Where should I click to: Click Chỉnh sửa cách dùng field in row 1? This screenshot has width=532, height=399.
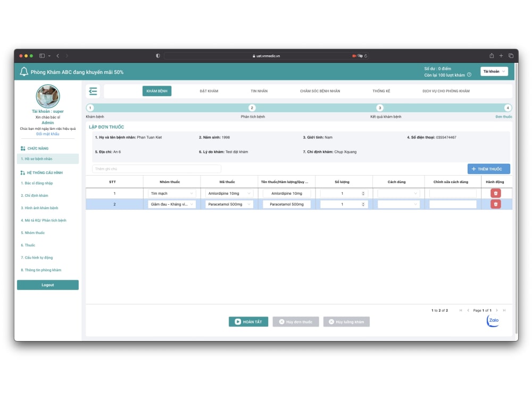click(x=453, y=194)
